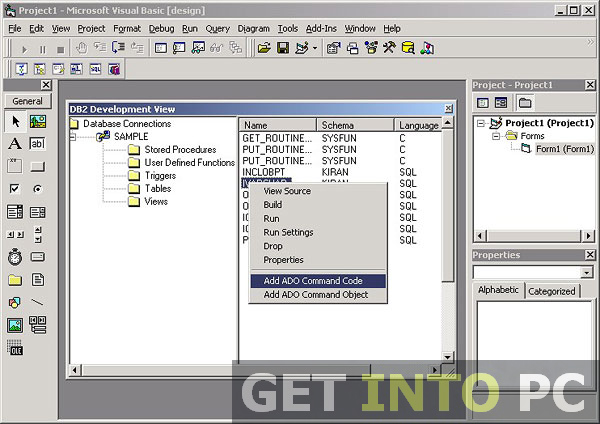Select the Timer control in toolbox
This screenshot has height=424, width=600.
click(15, 257)
